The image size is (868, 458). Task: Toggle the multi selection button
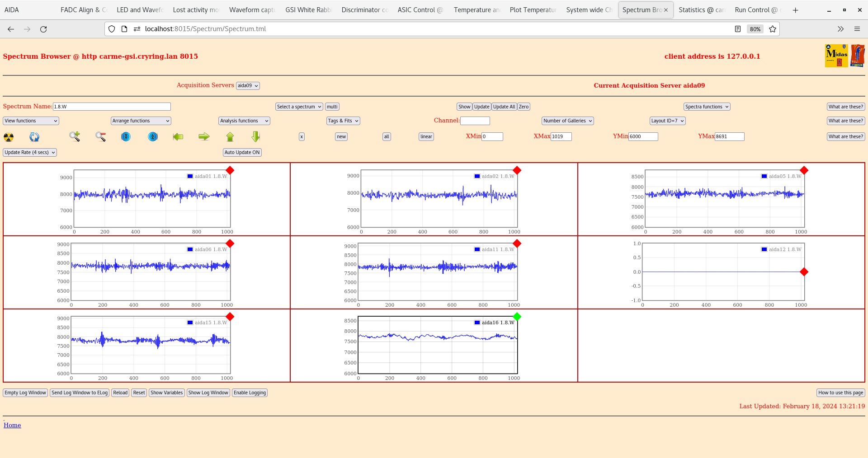click(x=332, y=107)
